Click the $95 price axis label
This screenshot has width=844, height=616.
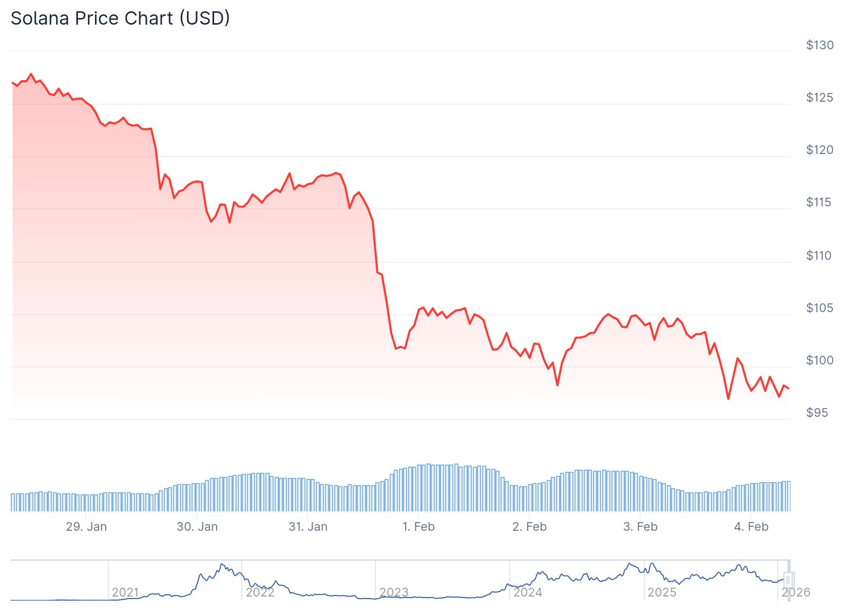[x=817, y=413]
